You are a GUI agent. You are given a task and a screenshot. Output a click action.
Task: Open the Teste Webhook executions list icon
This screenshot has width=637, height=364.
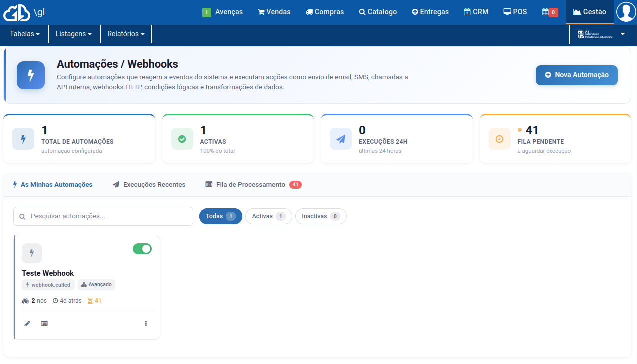(44, 323)
